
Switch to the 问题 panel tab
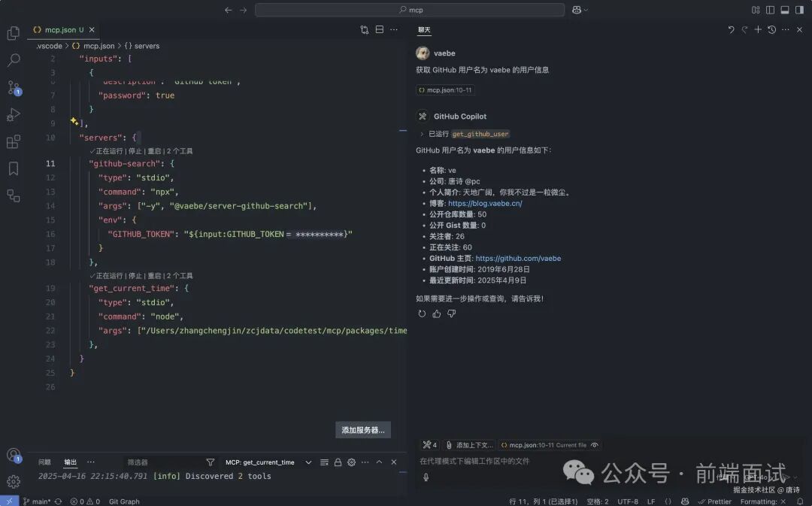(44, 462)
